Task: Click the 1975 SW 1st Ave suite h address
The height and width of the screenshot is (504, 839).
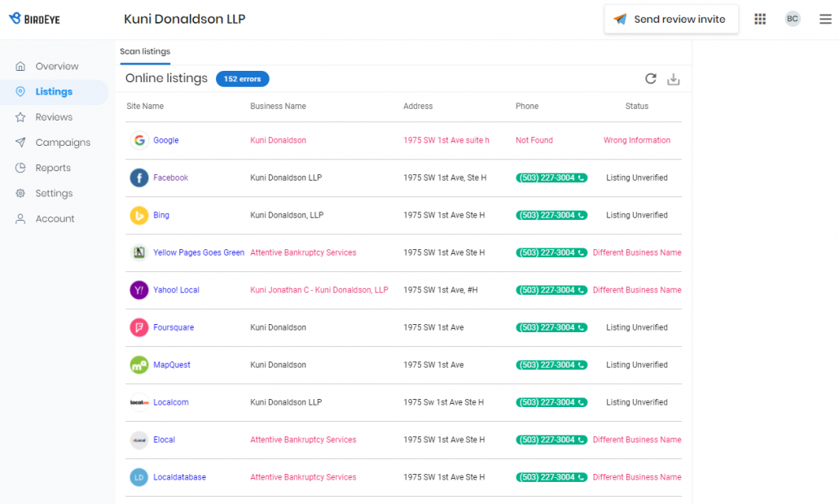Action: click(x=446, y=140)
